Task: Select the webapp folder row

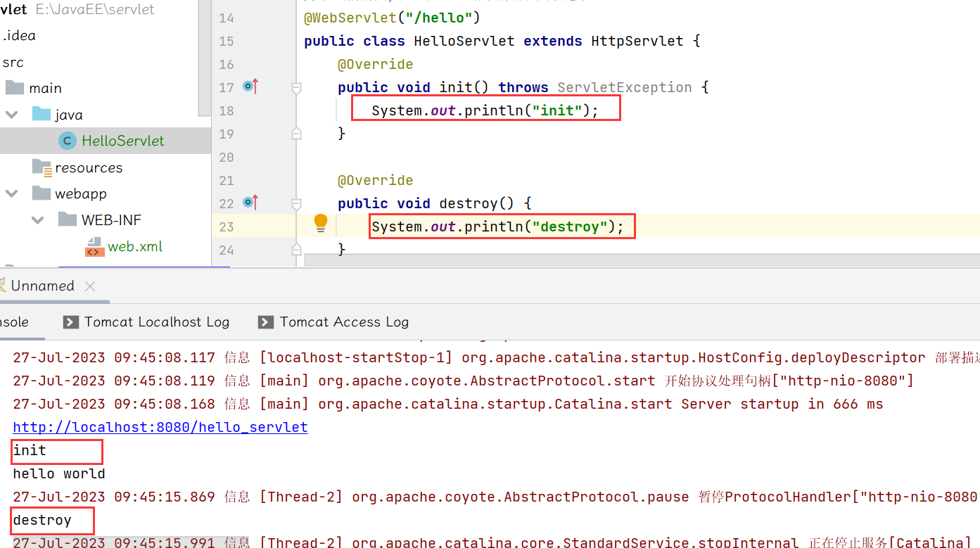Action: (106, 193)
